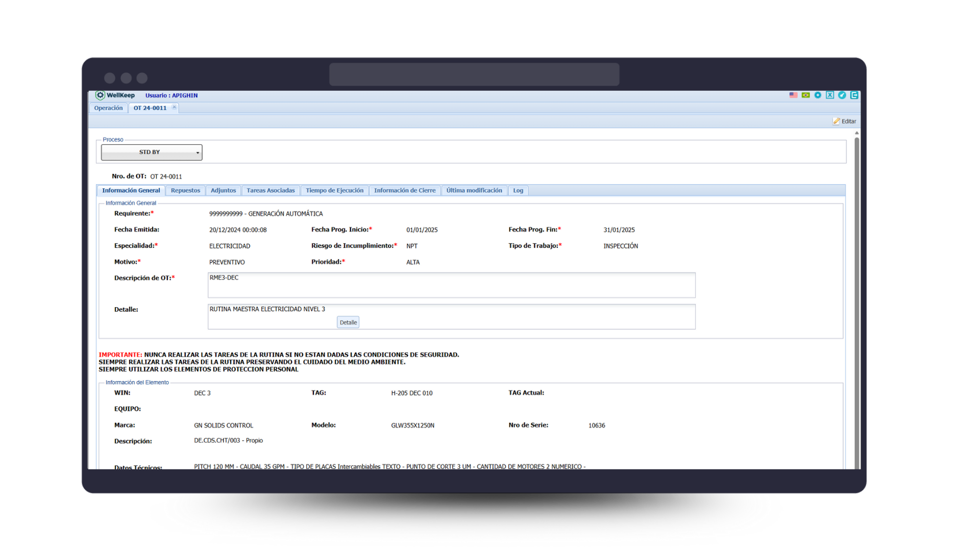Open the Repuestos tab

(x=185, y=191)
